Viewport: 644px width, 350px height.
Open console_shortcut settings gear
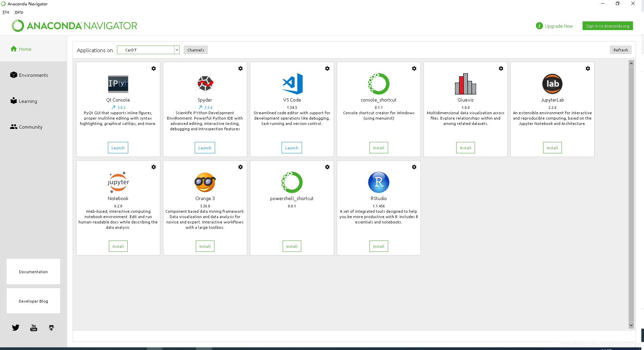click(414, 68)
